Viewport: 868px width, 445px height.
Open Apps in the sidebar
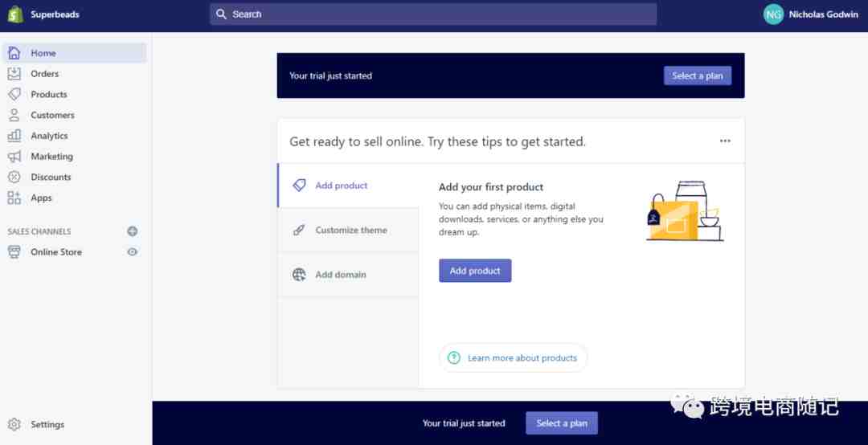tap(76, 198)
